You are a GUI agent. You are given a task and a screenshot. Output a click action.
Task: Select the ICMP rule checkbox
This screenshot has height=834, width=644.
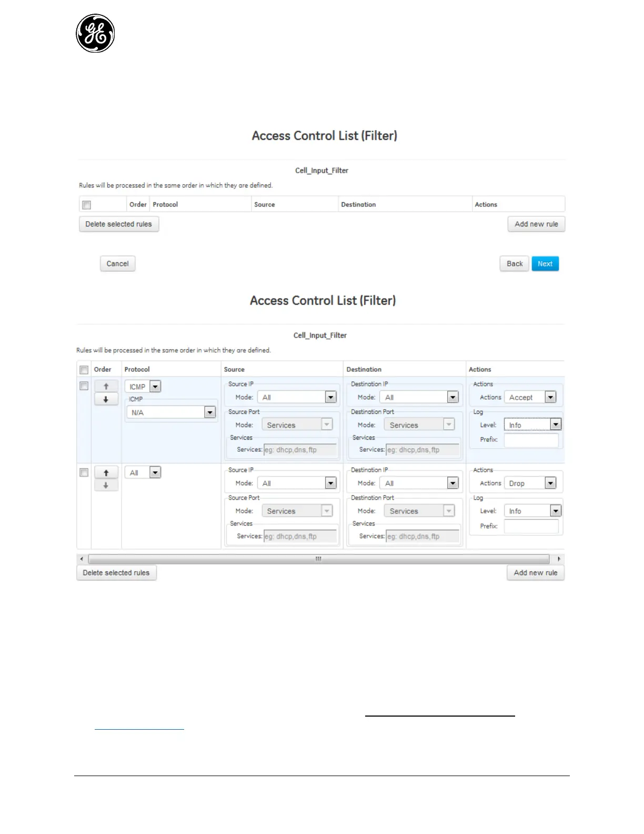(x=84, y=386)
